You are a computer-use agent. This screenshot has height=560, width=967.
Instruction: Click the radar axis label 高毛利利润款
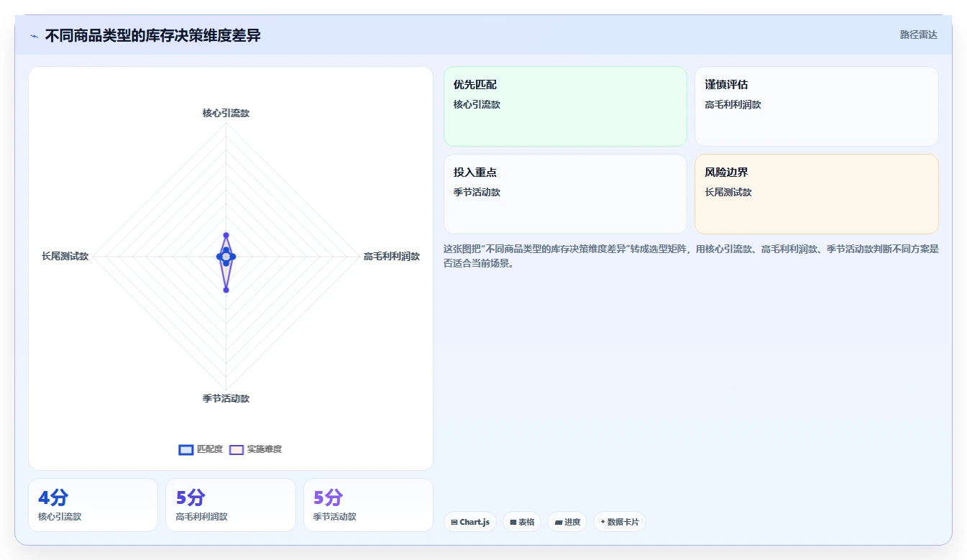pyautogui.click(x=392, y=256)
